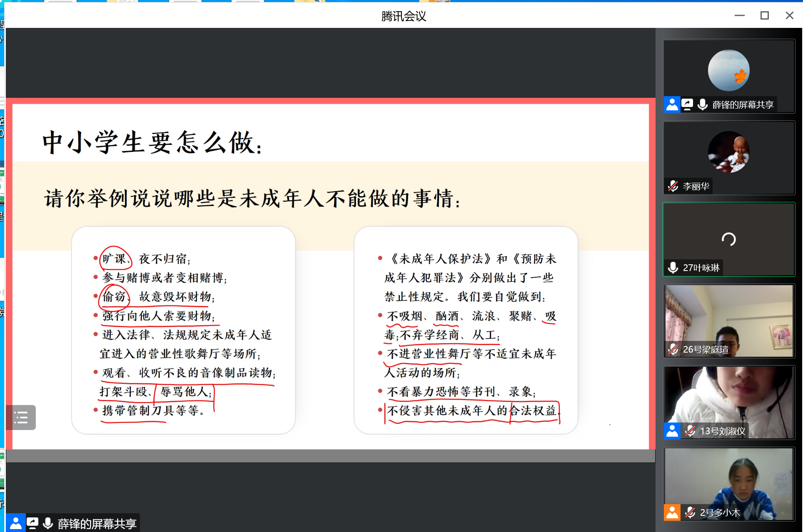Open the list menu icon on slide
Viewport: 803px width, 532px height.
pyautogui.click(x=21, y=417)
